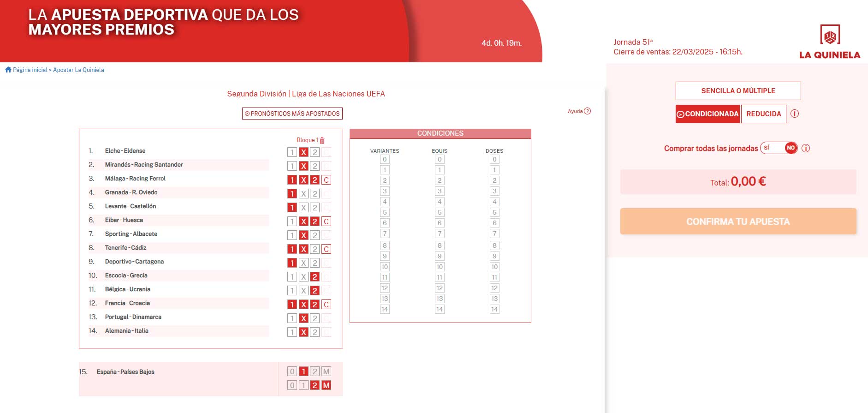
Task: Select 1 for Bélgica-Ucrania
Action: tap(292, 291)
